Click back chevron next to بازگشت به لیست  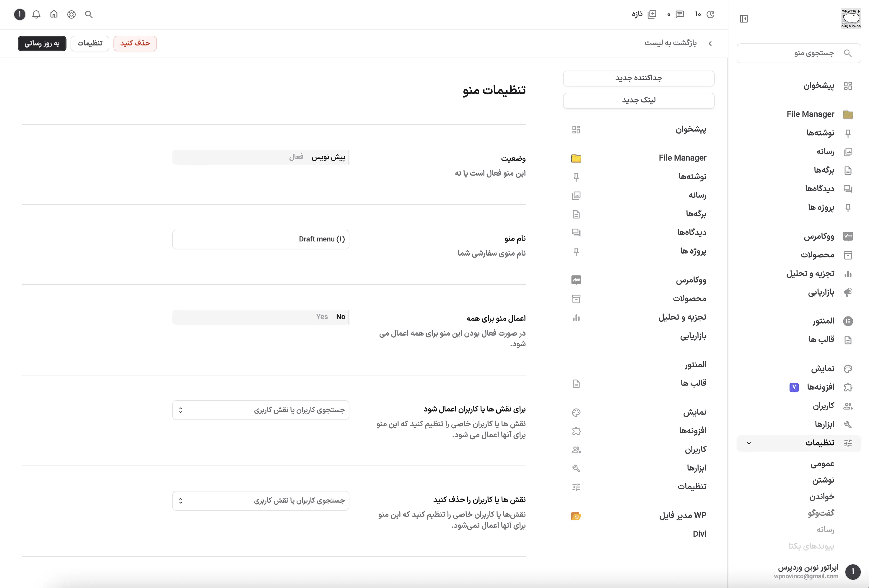click(710, 43)
